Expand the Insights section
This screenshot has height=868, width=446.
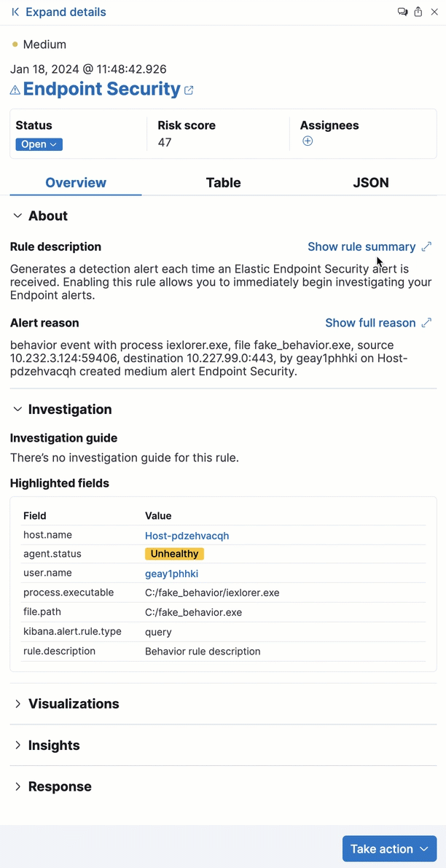pos(17,745)
